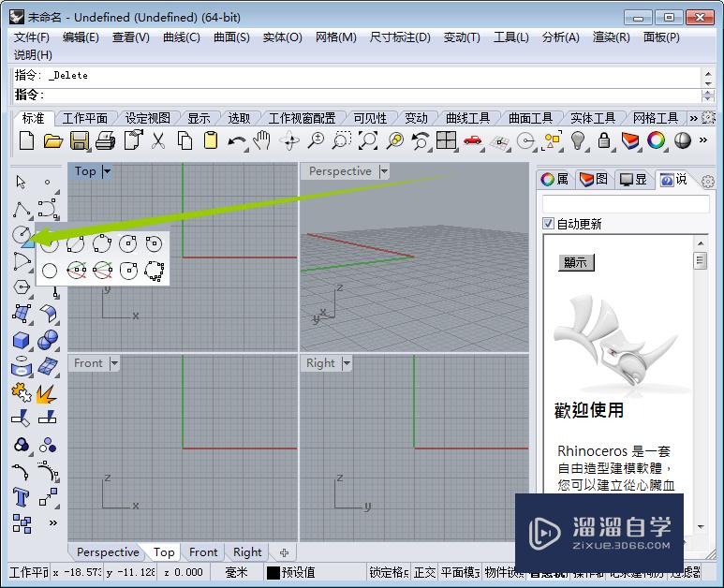The width and height of the screenshot is (724, 588).
Task: Open the 图 layers panel tab
Action: [594, 179]
